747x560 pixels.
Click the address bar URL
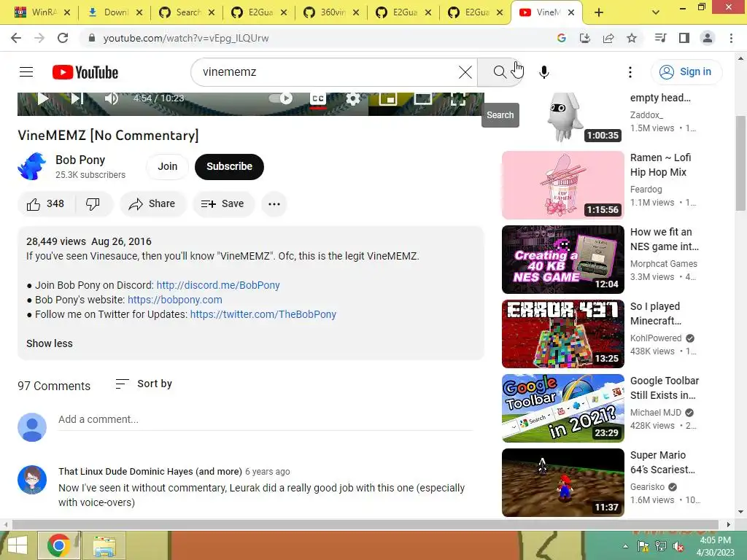click(x=186, y=38)
